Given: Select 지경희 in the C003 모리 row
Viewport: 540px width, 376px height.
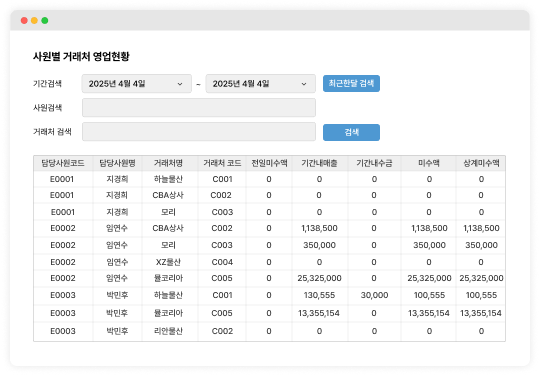Looking at the screenshot, I should (117, 212).
